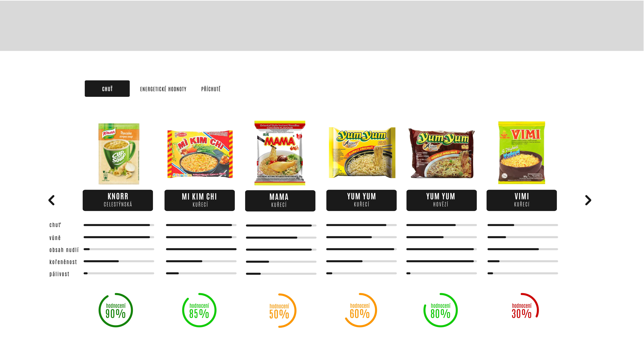The height and width of the screenshot is (362, 644).
Task: Click Knorr's 90% rating circle
Action: click(x=116, y=310)
